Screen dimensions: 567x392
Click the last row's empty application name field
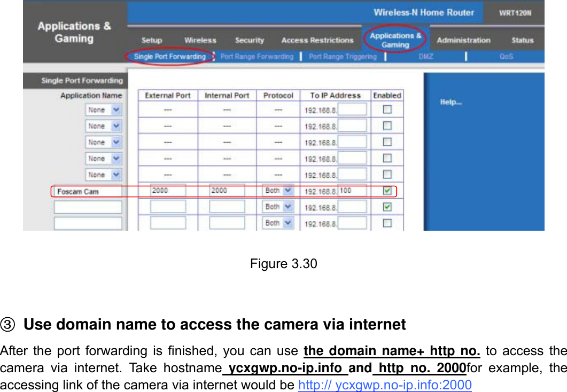[x=88, y=223]
